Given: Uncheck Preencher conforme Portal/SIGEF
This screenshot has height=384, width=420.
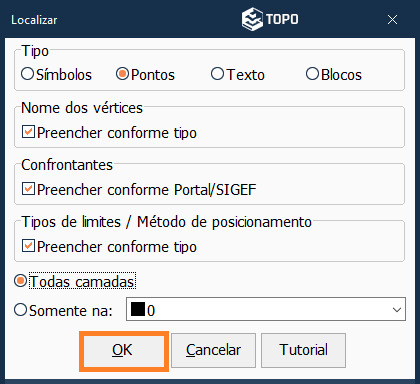Looking at the screenshot, I should [28, 189].
